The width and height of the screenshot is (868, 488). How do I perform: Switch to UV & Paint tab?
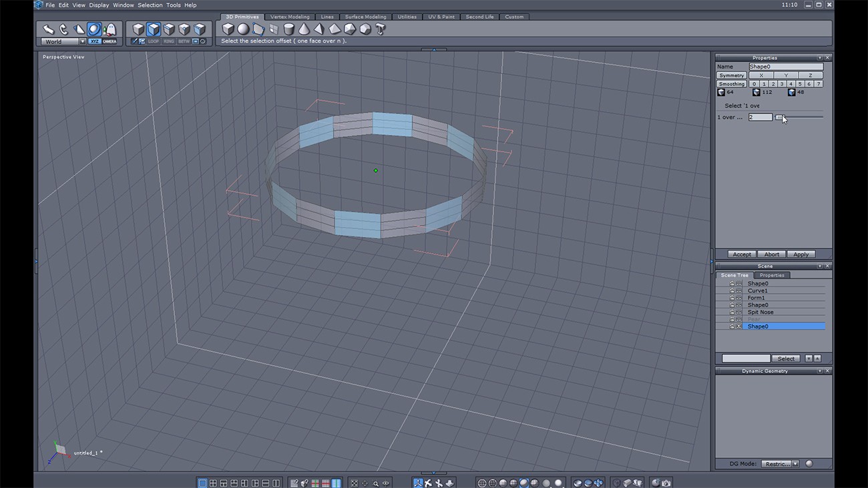[441, 17]
